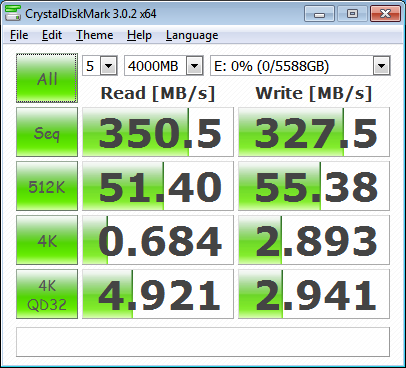This screenshot has width=406, height=368.
Task: Click the CrystalDiskMark title bar app icon
Action: [13, 13]
